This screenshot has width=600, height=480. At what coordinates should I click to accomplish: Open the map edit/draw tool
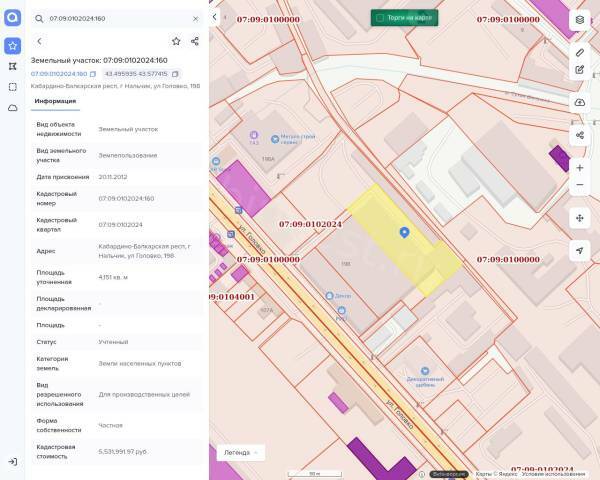coord(580,70)
